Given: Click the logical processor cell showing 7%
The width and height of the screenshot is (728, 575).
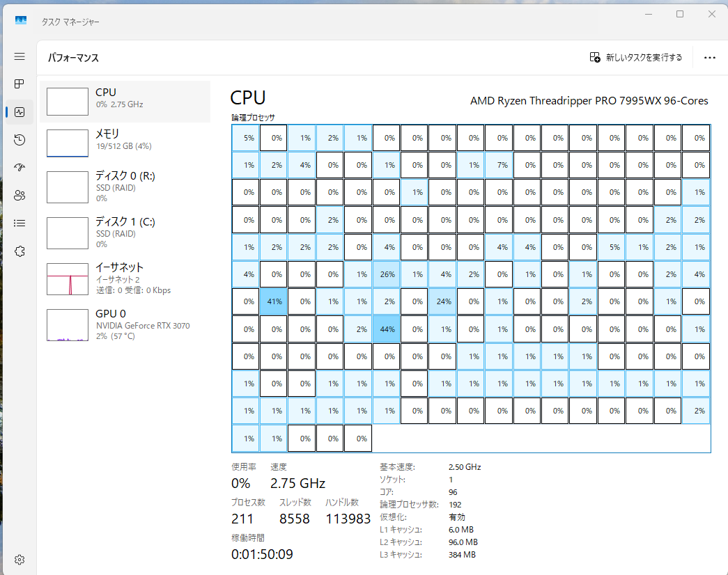Looking at the screenshot, I should 499,165.
